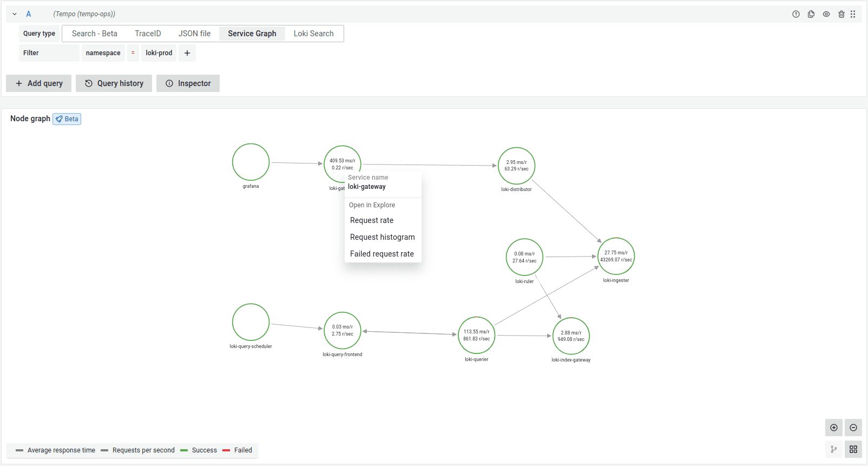Choose Failed request rate in node menu
This screenshot has width=868, height=466.
click(382, 254)
